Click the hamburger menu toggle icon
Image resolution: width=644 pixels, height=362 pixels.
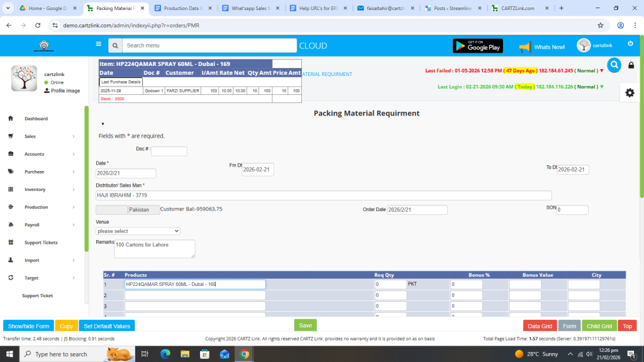98,45
